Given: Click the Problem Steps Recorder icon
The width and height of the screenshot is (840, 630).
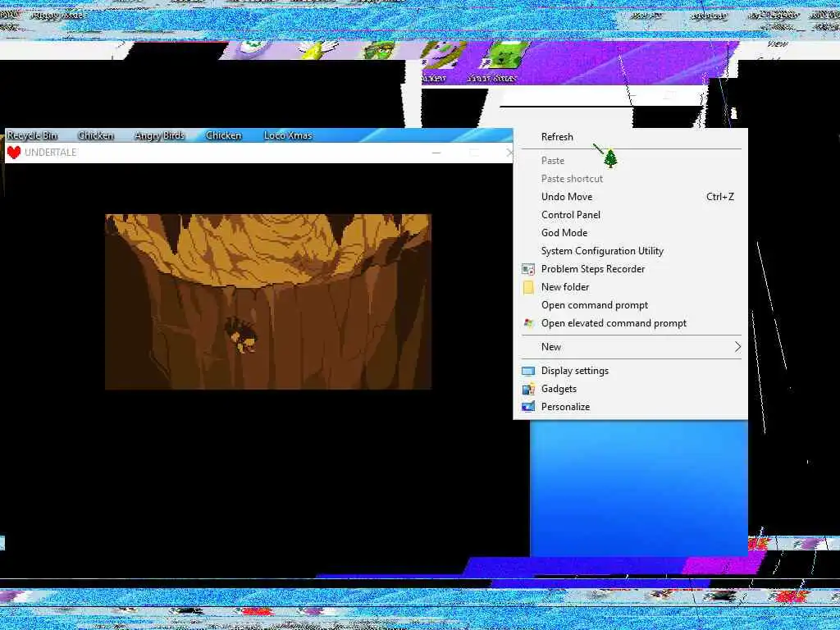Looking at the screenshot, I should pyautogui.click(x=528, y=269).
